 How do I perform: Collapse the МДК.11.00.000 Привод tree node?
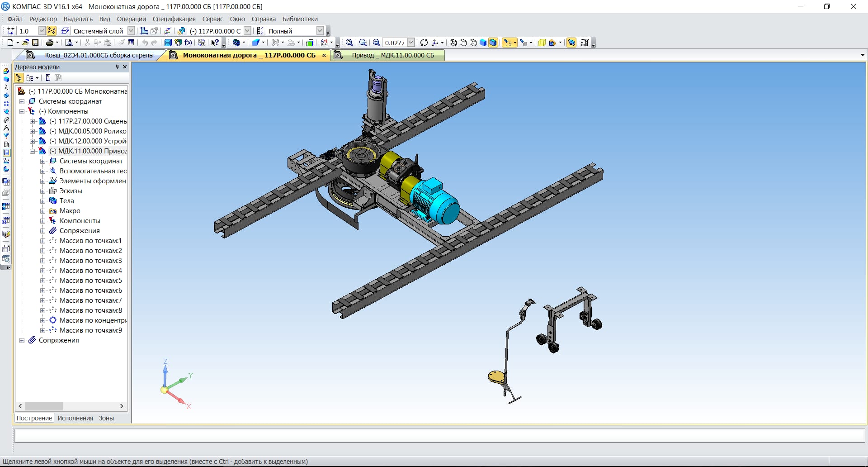(x=32, y=151)
